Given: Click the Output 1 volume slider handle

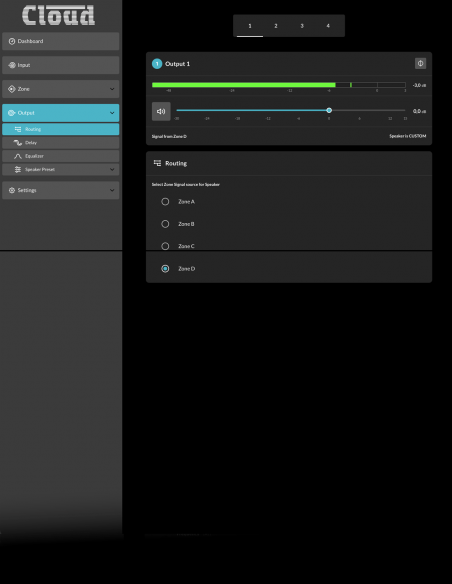Looking at the screenshot, I should pos(329,111).
